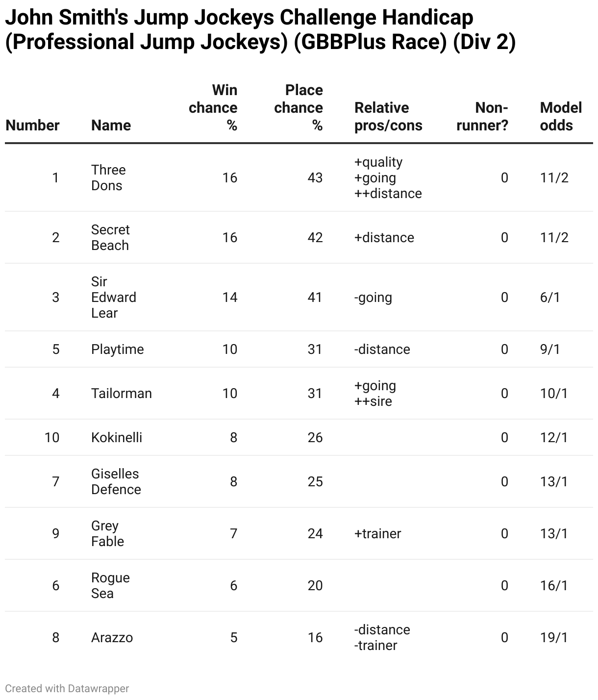Click the Name column header
The height and width of the screenshot is (700, 598).
pos(111,125)
